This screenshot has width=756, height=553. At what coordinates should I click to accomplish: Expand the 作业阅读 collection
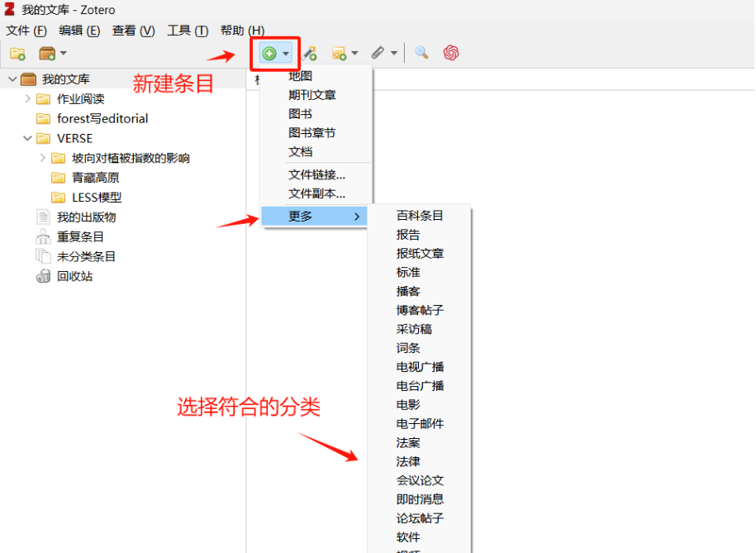pos(27,99)
